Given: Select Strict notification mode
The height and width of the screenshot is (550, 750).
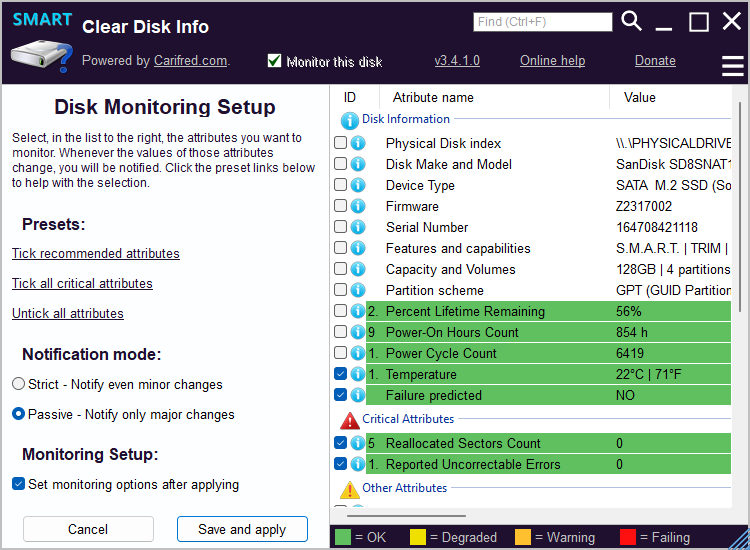Looking at the screenshot, I should pyautogui.click(x=18, y=384).
